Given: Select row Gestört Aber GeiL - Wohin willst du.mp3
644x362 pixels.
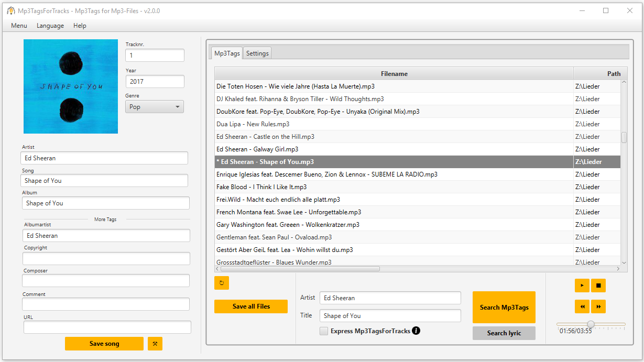Looking at the screenshot, I should tap(418, 250).
